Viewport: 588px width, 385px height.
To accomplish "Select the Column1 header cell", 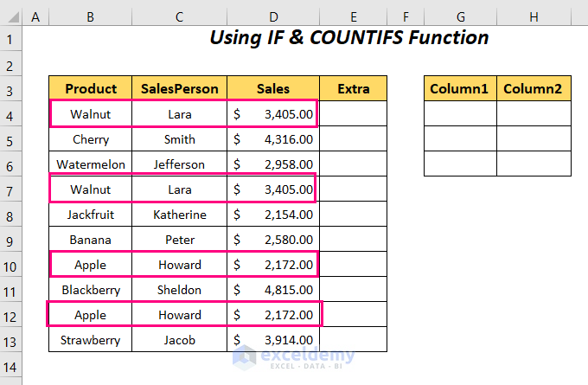I will 460,88.
